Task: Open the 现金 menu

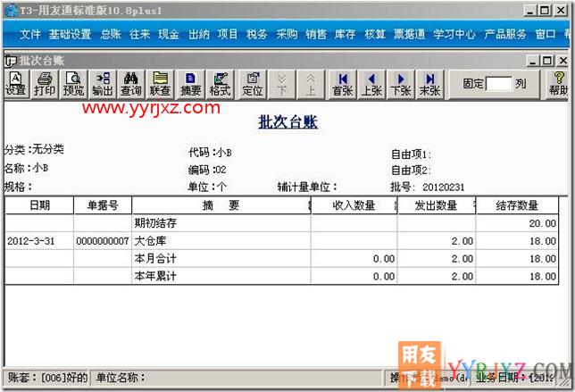Action: pyautogui.click(x=169, y=34)
